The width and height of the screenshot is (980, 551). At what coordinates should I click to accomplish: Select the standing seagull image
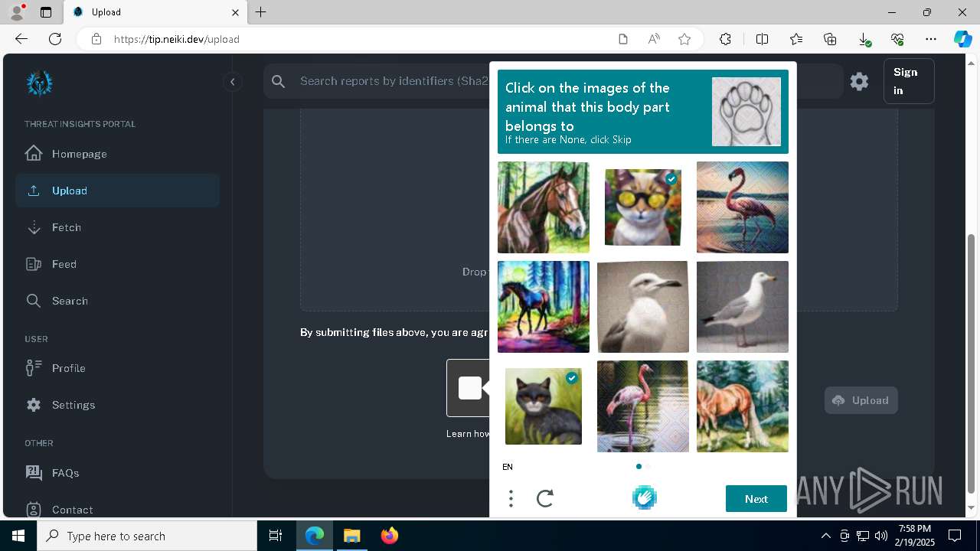pos(743,307)
